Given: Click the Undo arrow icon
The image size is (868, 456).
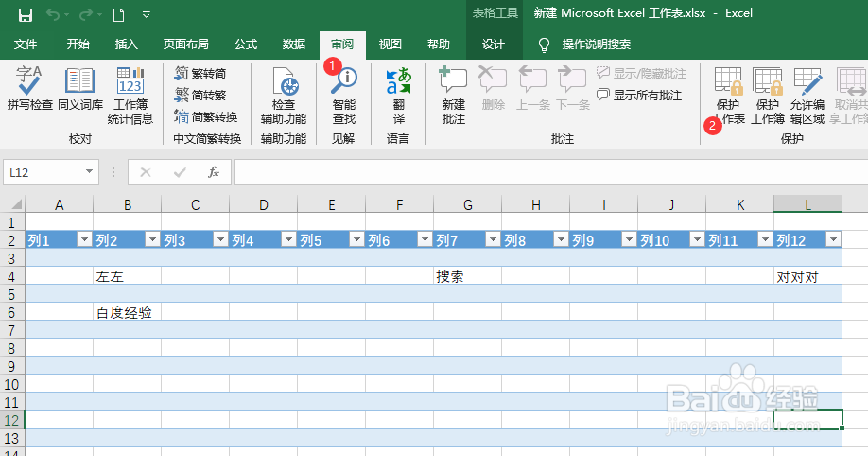Looking at the screenshot, I should pos(53,15).
